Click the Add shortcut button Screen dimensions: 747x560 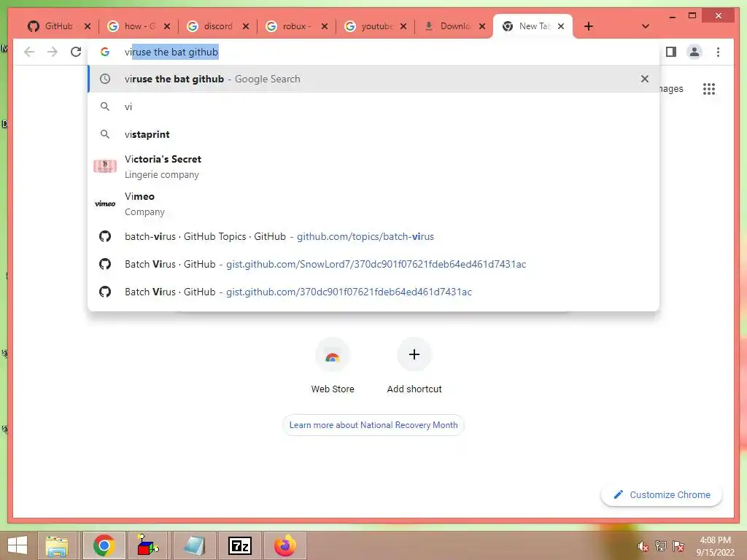click(x=414, y=366)
